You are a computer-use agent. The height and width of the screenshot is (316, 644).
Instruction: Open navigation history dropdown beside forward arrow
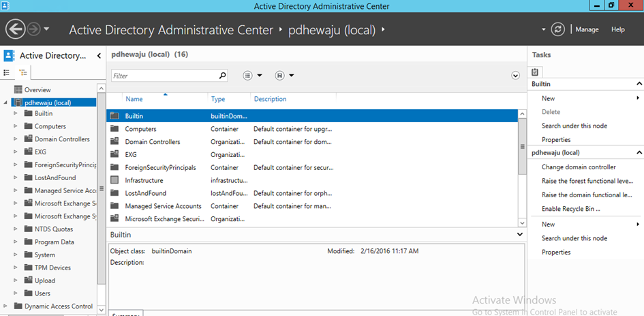(x=46, y=29)
